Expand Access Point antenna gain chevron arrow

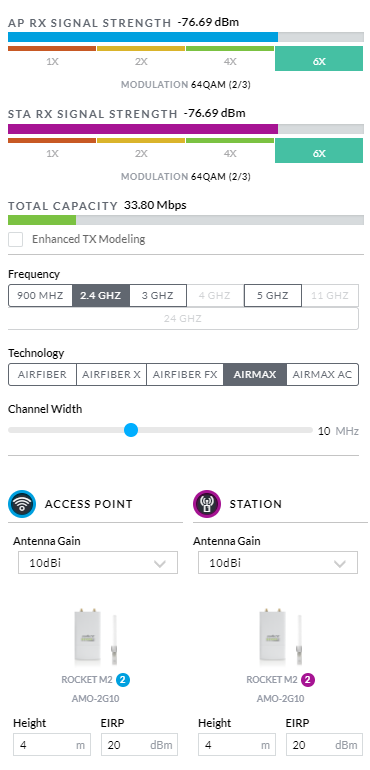tap(160, 564)
